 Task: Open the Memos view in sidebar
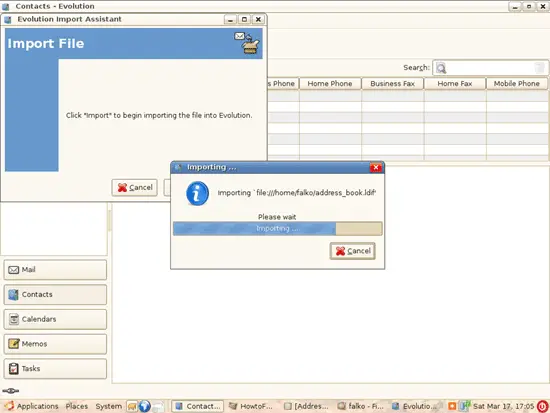click(x=55, y=344)
